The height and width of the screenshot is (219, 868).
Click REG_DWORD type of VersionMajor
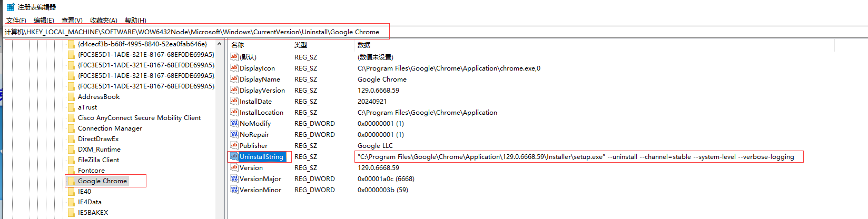314,179
